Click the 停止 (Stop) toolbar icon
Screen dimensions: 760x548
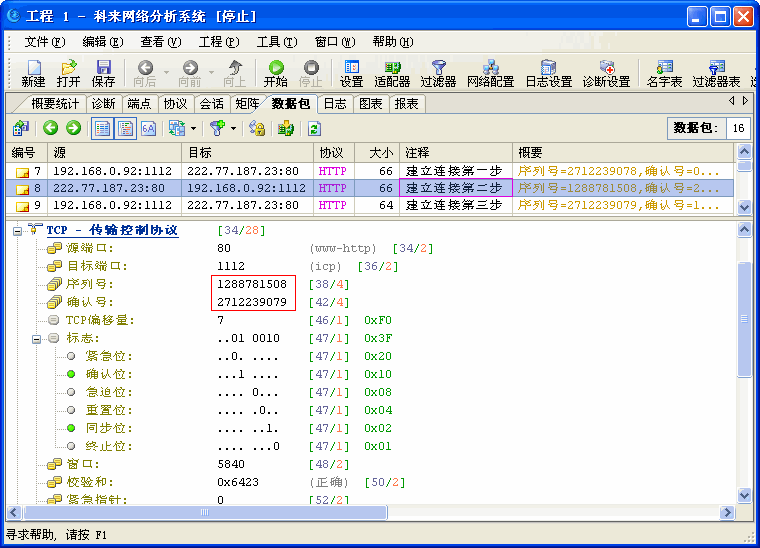(x=311, y=73)
